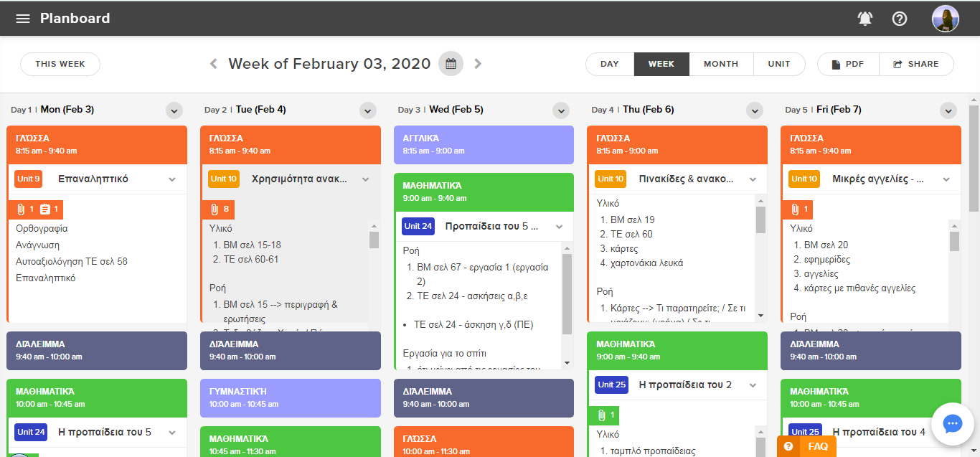Switch to Unit view
The height and width of the screenshot is (457, 980).
click(778, 64)
